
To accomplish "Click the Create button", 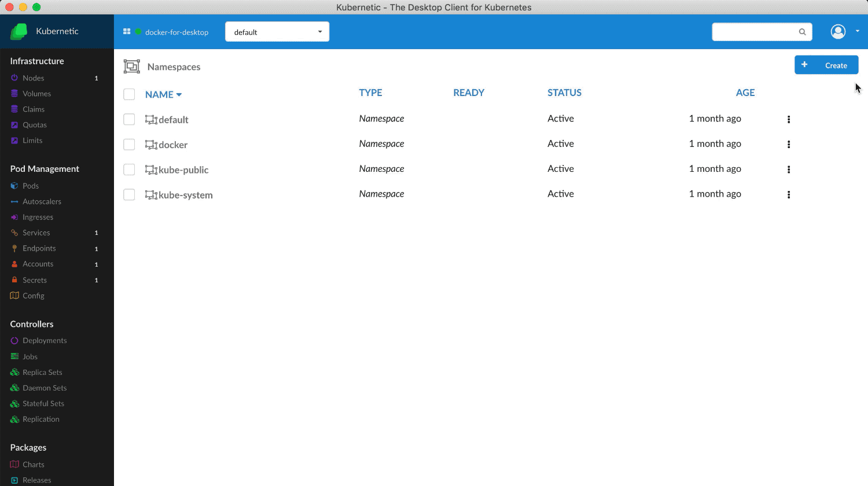I will click(826, 65).
